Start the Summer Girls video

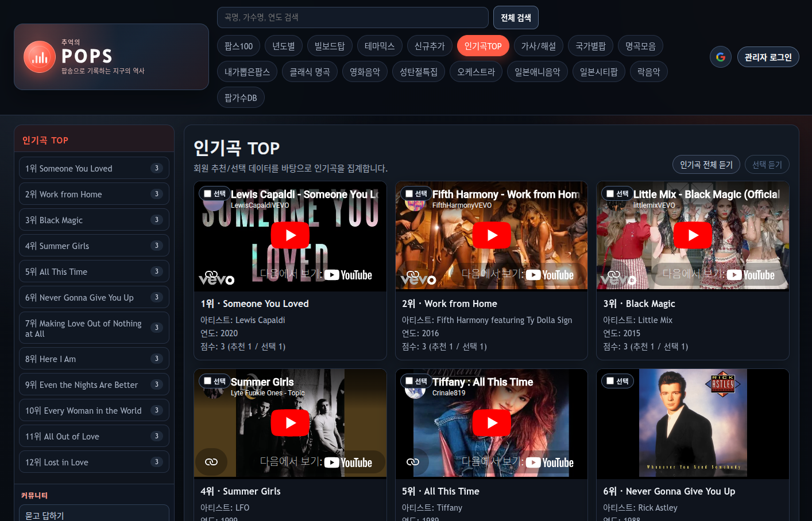click(x=290, y=423)
